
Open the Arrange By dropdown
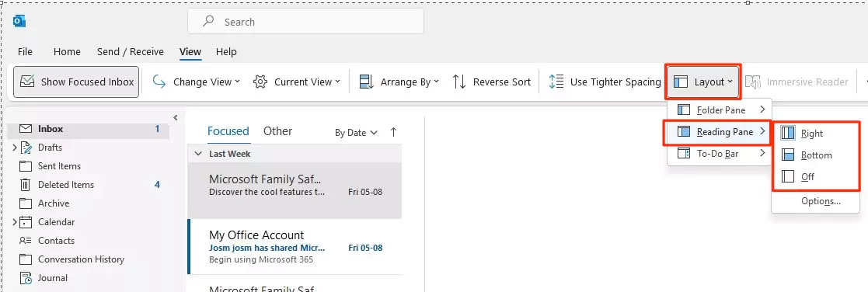[x=399, y=82]
